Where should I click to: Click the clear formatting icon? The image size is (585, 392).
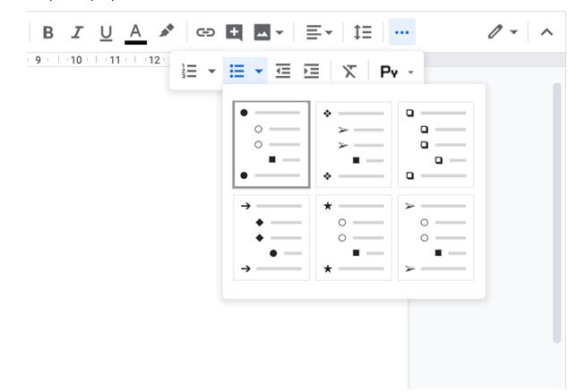coord(349,71)
